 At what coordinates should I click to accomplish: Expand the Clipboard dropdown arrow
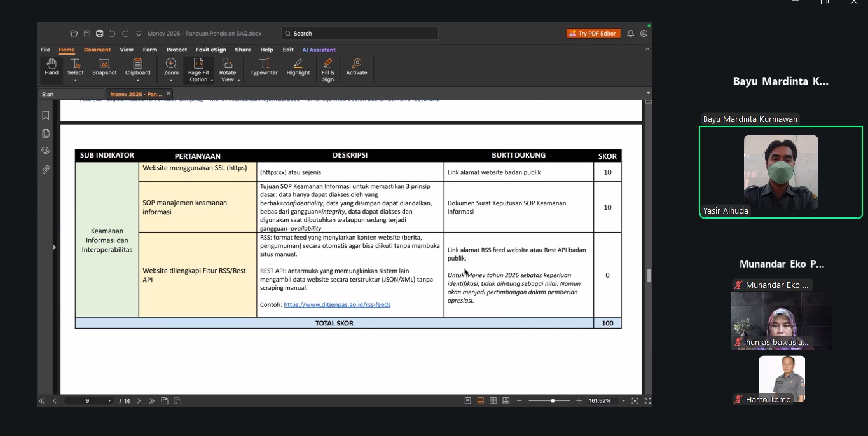point(137,80)
